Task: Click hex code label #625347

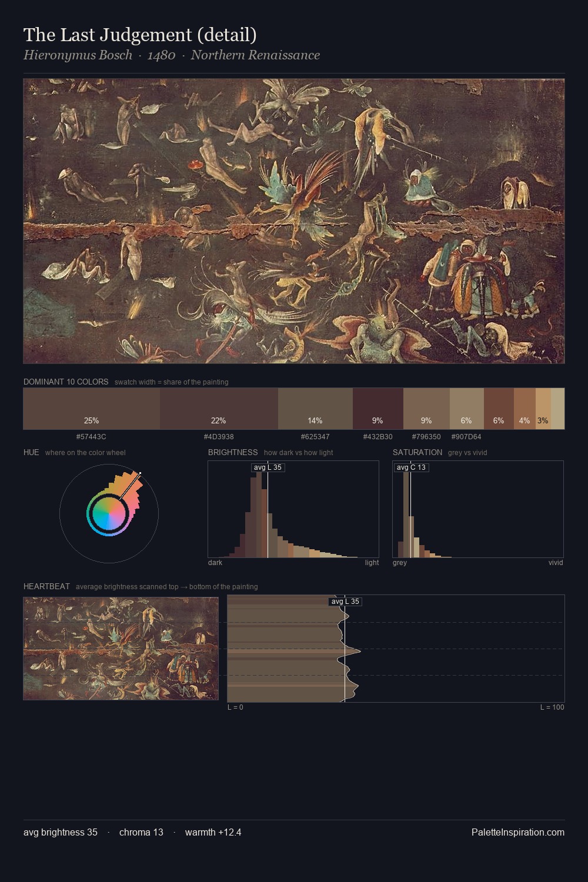Action: coord(315,437)
